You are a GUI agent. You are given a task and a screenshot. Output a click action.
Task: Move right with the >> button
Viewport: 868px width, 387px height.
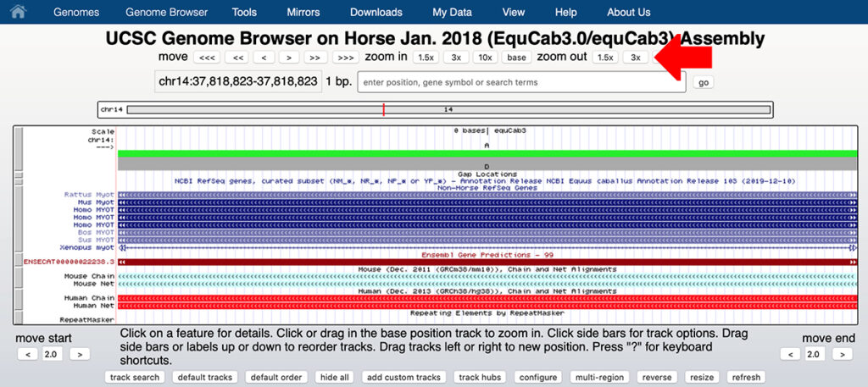click(315, 58)
